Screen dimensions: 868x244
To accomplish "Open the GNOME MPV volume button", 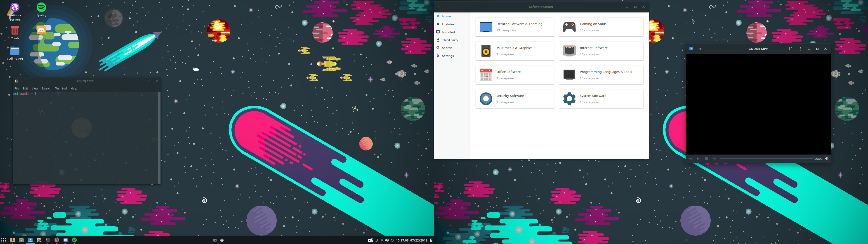I will pos(827,159).
